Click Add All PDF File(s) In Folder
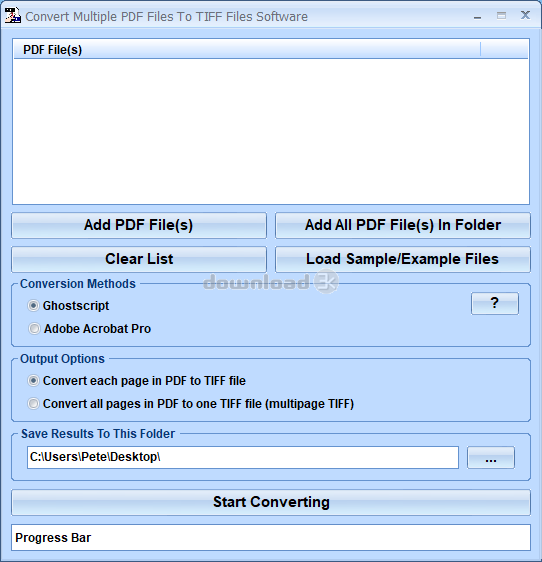542x562 pixels. (403, 225)
